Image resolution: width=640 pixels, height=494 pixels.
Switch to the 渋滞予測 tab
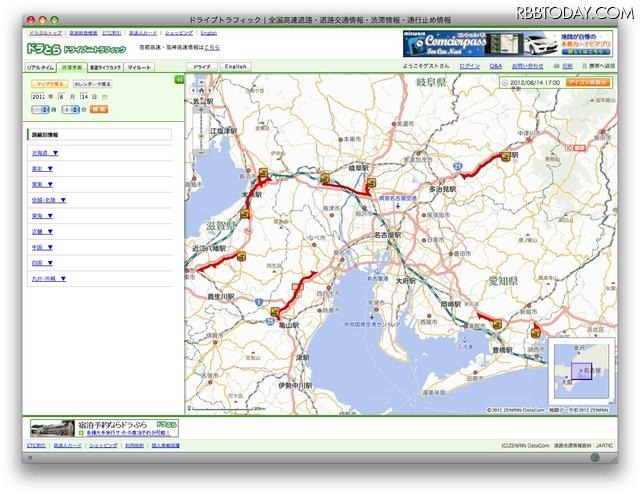pos(72,67)
